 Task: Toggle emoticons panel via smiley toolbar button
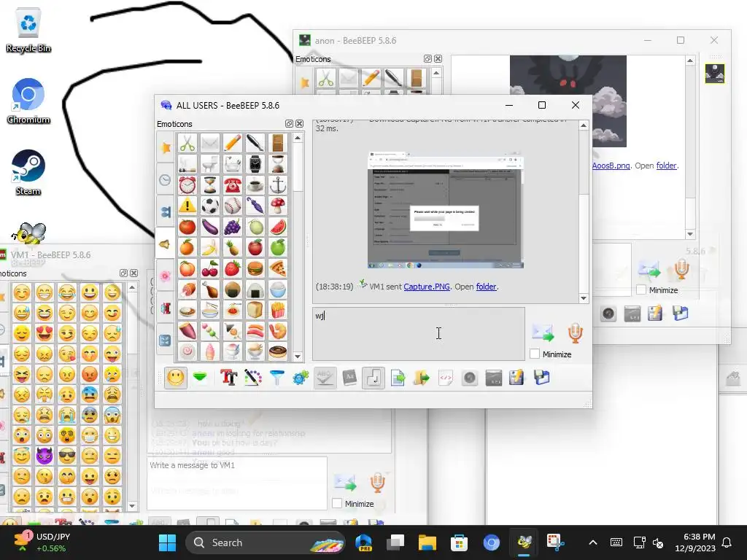[176, 378]
